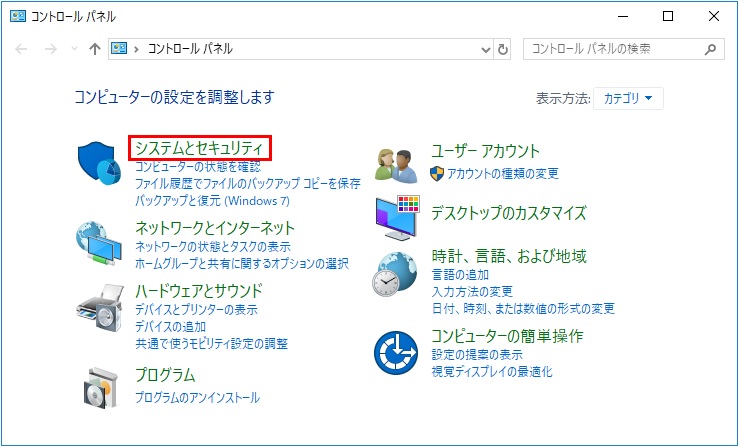Screen dimensions: 739x447
Task: Click the back navigation arrow
Action: point(21,49)
